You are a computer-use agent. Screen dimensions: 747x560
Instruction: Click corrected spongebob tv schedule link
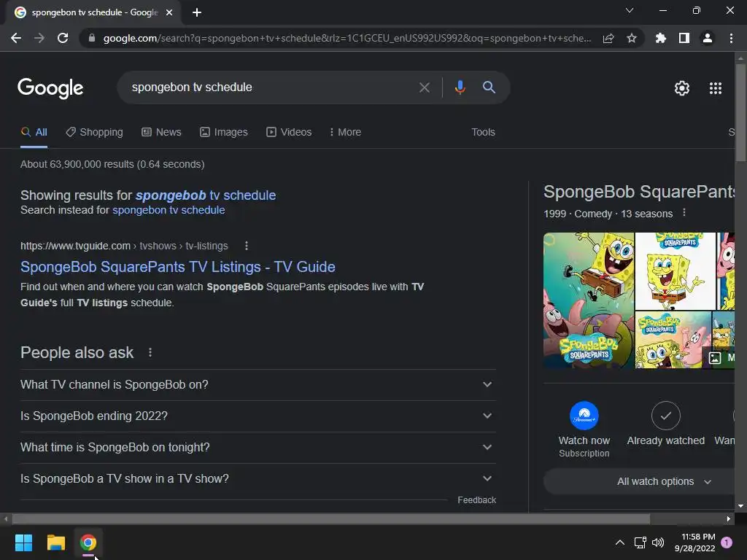tap(205, 195)
